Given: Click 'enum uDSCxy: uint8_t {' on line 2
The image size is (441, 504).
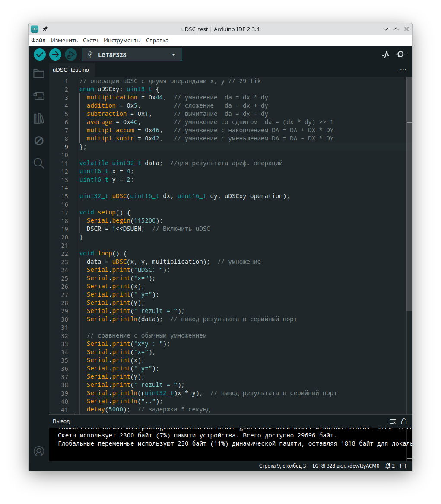Looking at the screenshot, I should click(119, 89).
